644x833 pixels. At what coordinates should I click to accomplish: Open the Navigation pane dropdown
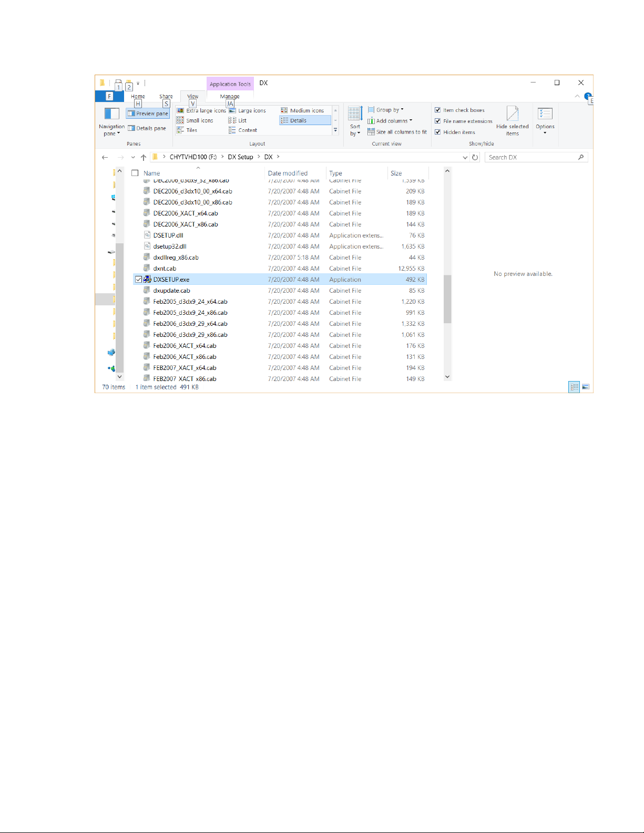click(111, 122)
